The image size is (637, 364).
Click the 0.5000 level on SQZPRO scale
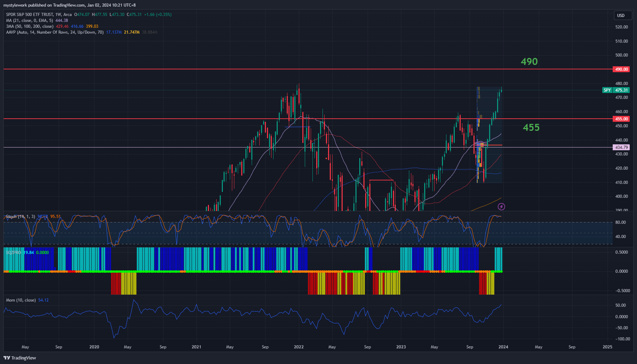click(x=621, y=252)
